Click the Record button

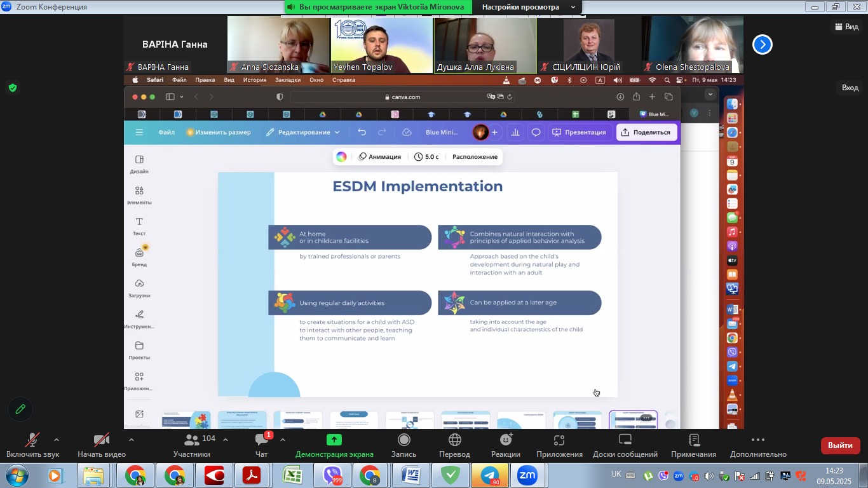click(403, 445)
